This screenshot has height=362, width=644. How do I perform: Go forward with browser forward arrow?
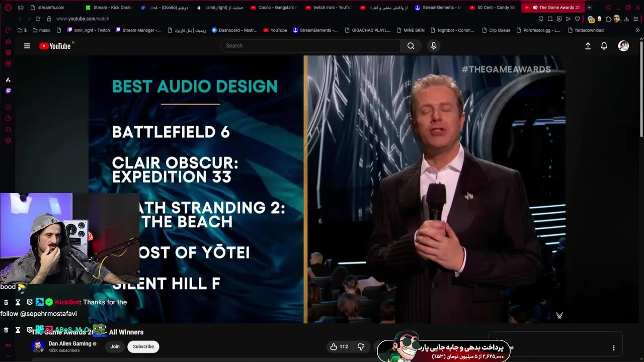(x=29, y=19)
